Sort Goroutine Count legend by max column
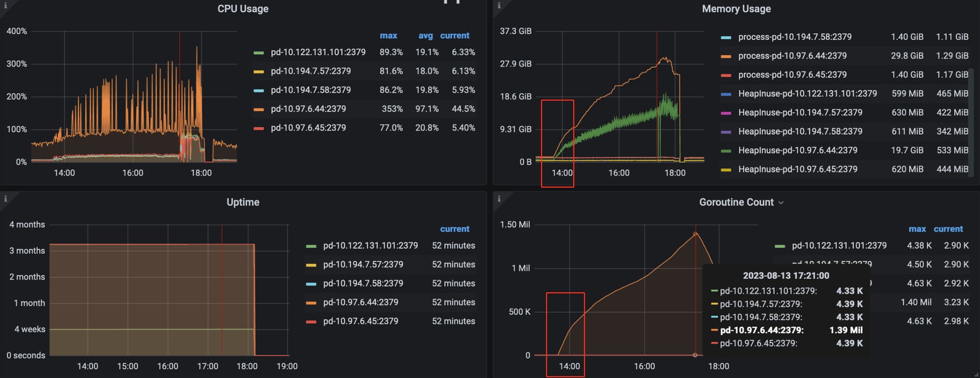The width and height of the screenshot is (980, 378). 917,229
